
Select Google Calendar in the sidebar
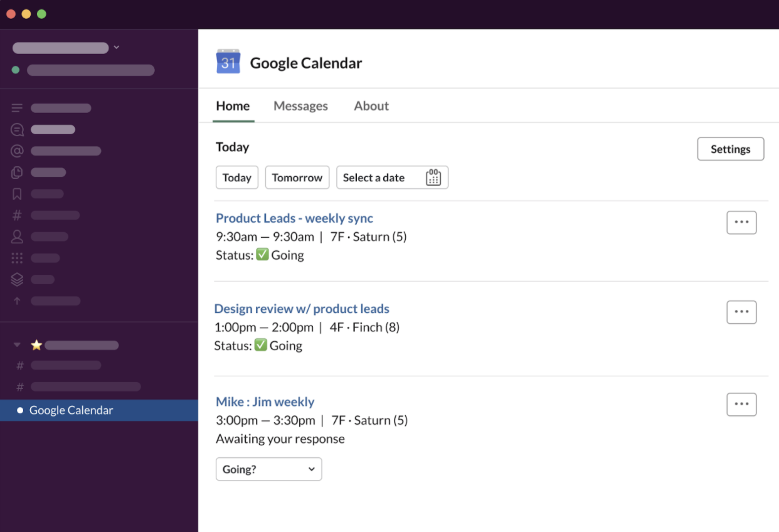click(71, 410)
